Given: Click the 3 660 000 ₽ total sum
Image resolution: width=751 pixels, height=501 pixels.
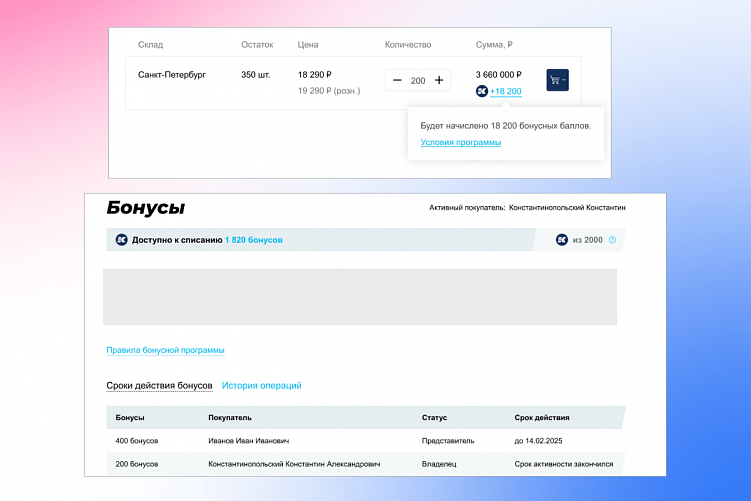Looking at the screenshot, I should 499,75.
